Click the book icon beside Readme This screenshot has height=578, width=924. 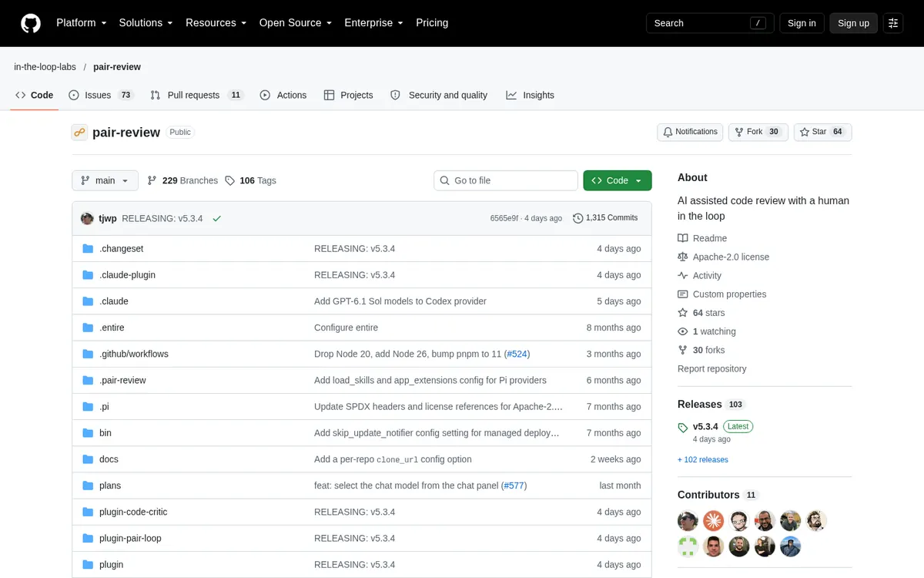(x=682, y=238)
